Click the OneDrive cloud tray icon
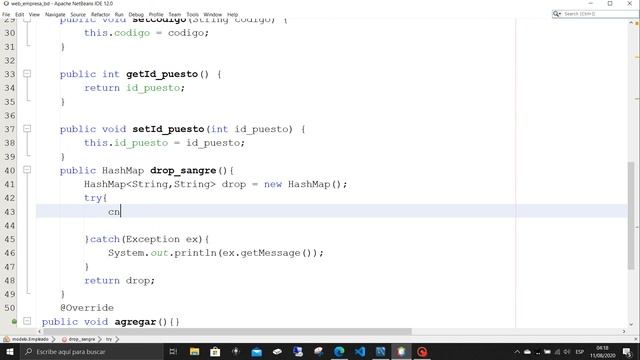Viewport: 640px width, 360px height. click(x=527, y=352)
